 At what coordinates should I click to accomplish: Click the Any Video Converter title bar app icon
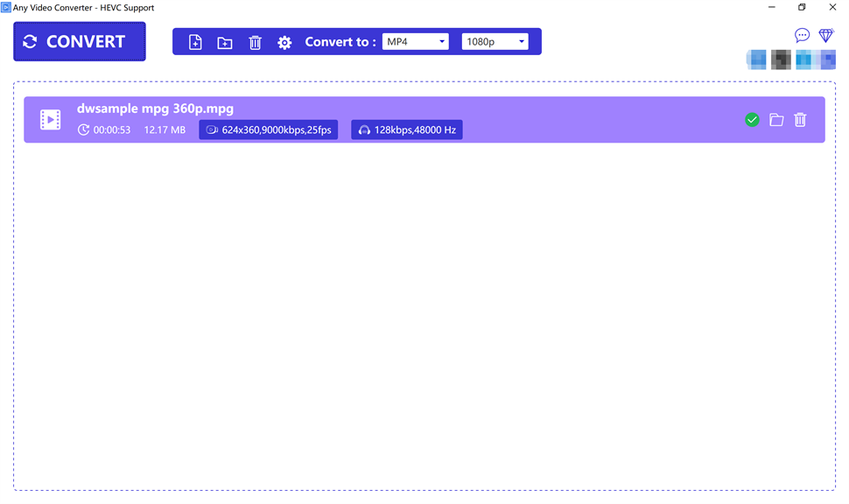(6, 8)
